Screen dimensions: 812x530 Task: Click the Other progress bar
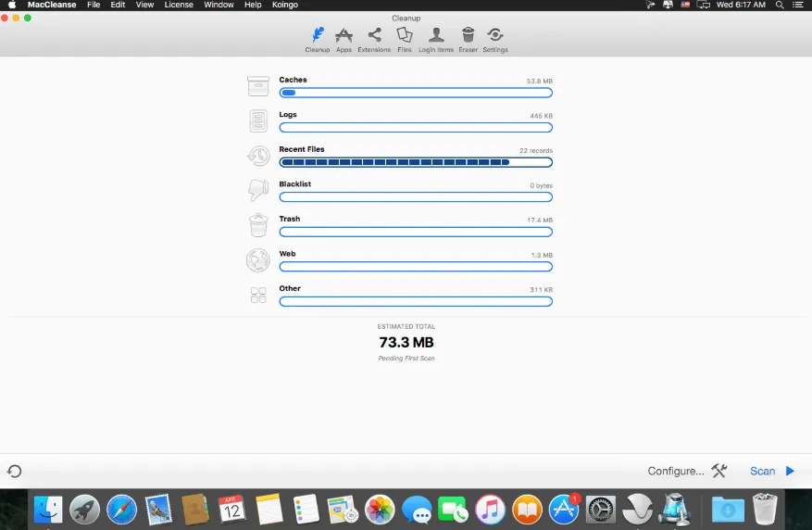coord(416,301)
